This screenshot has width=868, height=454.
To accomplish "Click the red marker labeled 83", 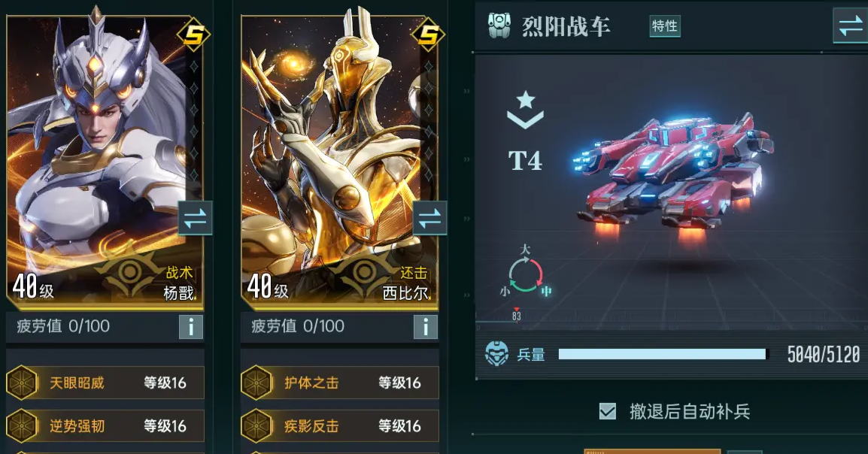I will (x=517, y=315).
